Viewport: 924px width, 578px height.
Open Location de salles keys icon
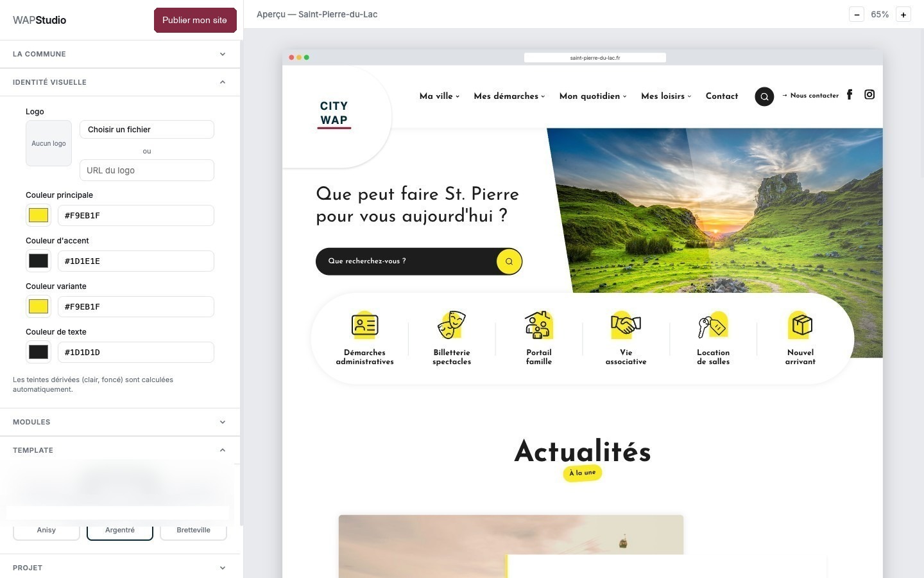click(713, 325)
